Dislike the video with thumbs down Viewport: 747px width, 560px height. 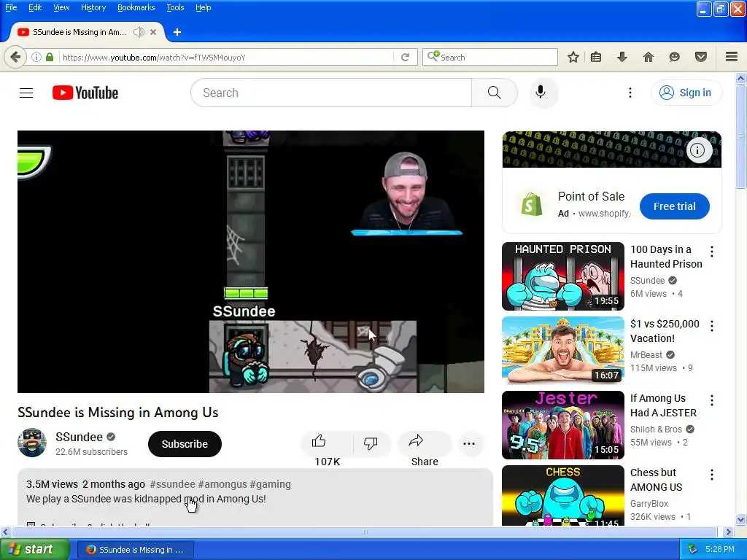[x=371, y=443]
